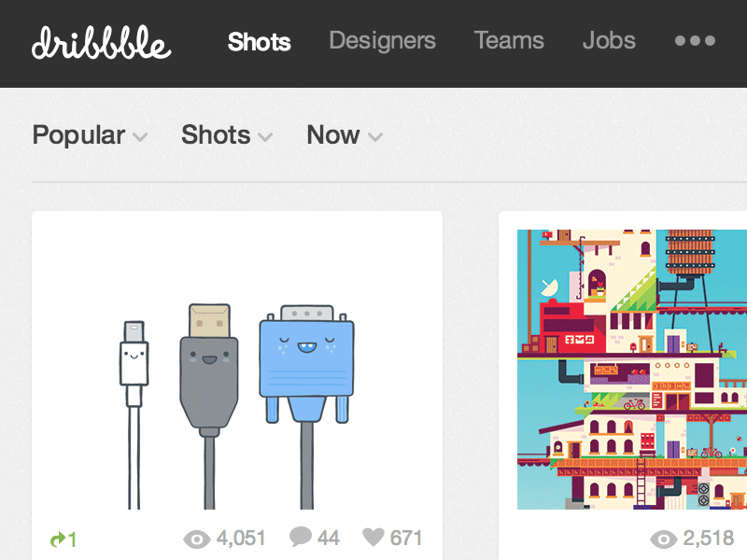
Task: Open the smiling cables shot thumbnail
Action: click(x=236, y=364)
